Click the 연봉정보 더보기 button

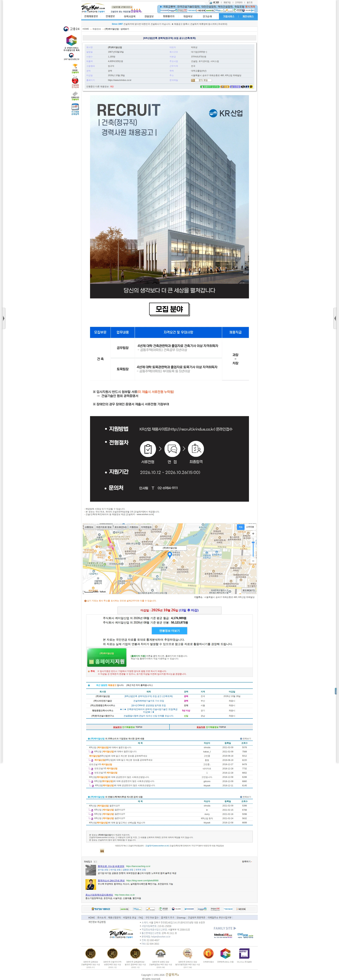(169, 630)
